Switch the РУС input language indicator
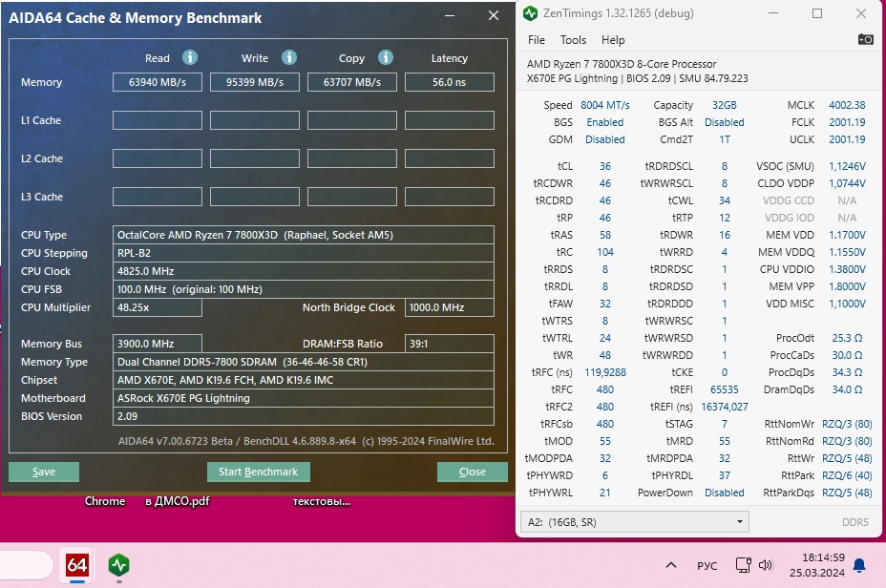 pyautogui.click(x=707, y=565)
